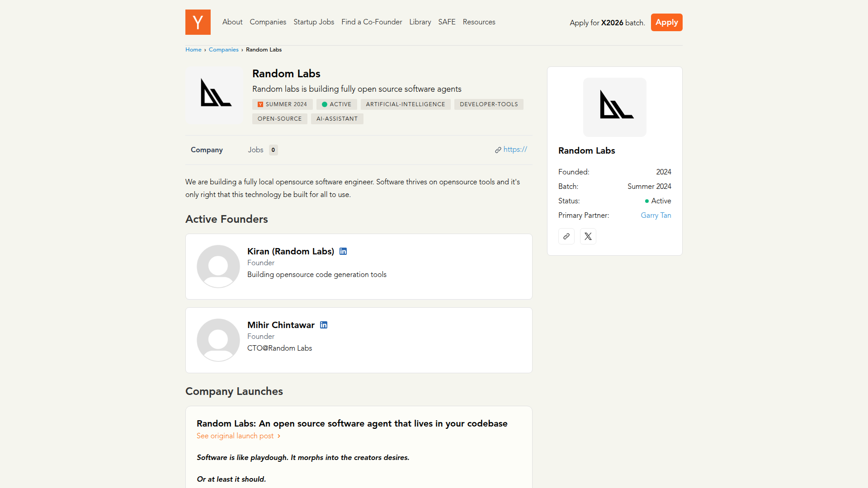
Task: Click the DEVELOPER-TOOLS tag
Action: (489, 104)
